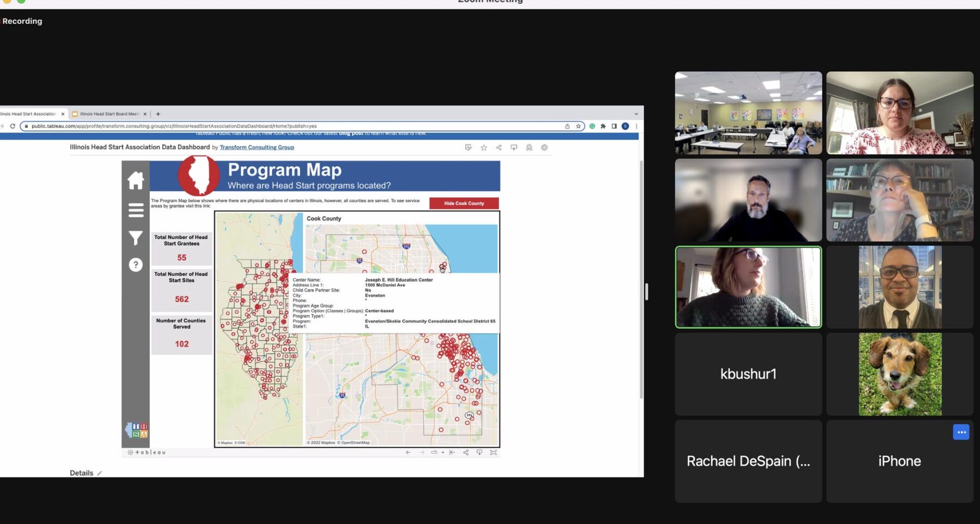Click the Home icon in dashboard sidebar
The height and width of the screenshot is (524, 980).
click(136, 180)
